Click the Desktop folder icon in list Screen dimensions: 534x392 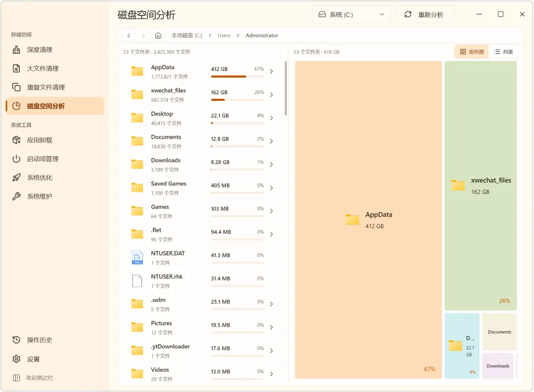(137, 118)
